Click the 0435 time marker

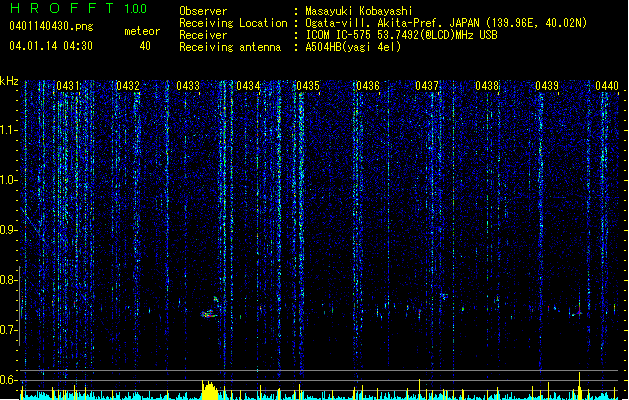308,86
